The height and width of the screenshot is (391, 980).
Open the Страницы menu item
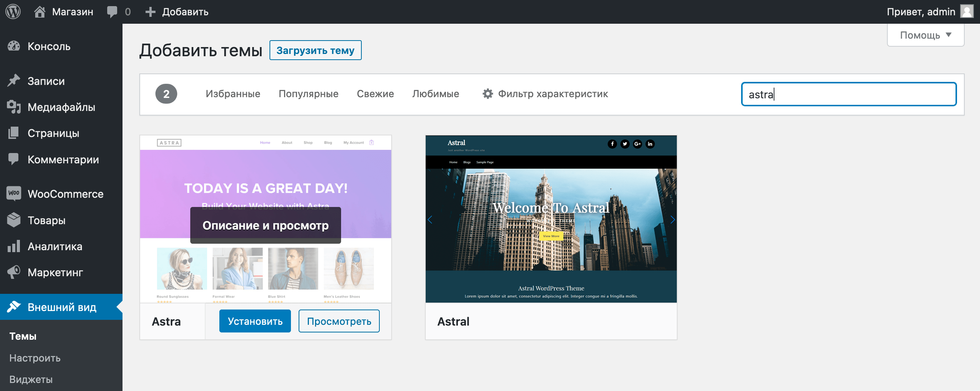(x=61, y=133)
